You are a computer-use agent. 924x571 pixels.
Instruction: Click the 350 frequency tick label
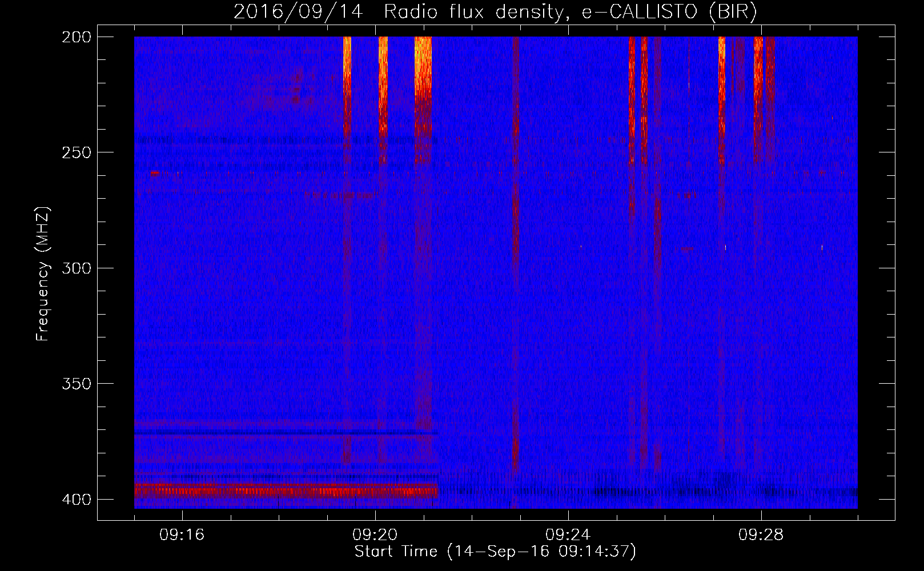click(76, 384)
